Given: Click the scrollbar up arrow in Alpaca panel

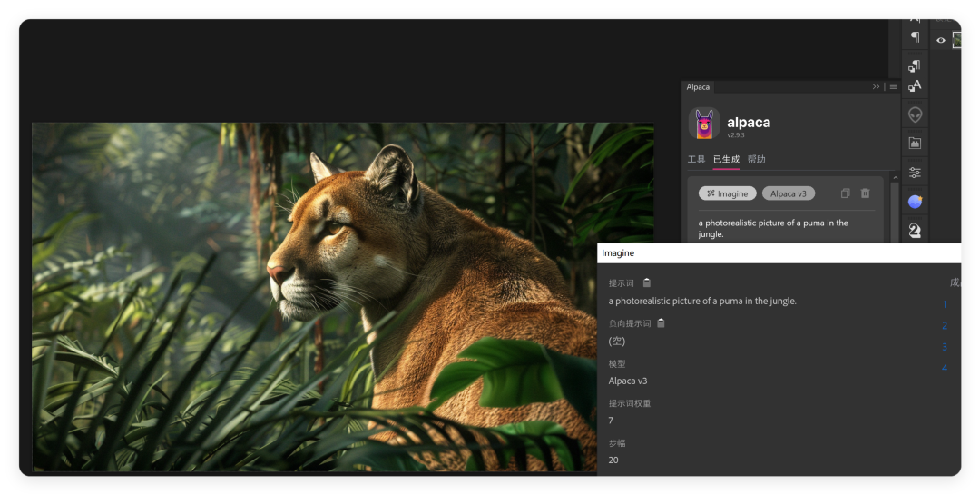Looking at the screenshot, I should (895, 178).
